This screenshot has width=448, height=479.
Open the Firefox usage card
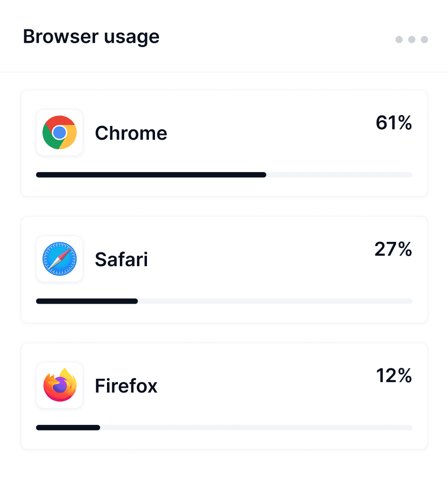[x=224, y=395]
